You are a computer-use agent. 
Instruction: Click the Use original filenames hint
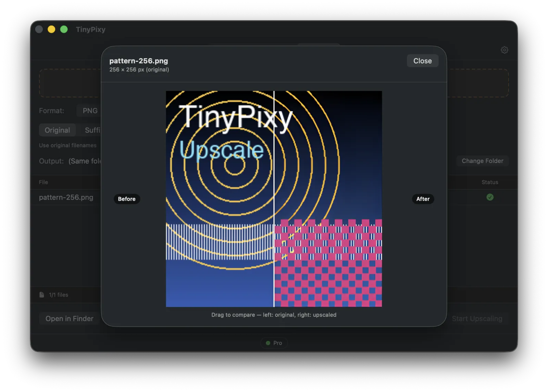pyautogui.click(x=68, y=145)
